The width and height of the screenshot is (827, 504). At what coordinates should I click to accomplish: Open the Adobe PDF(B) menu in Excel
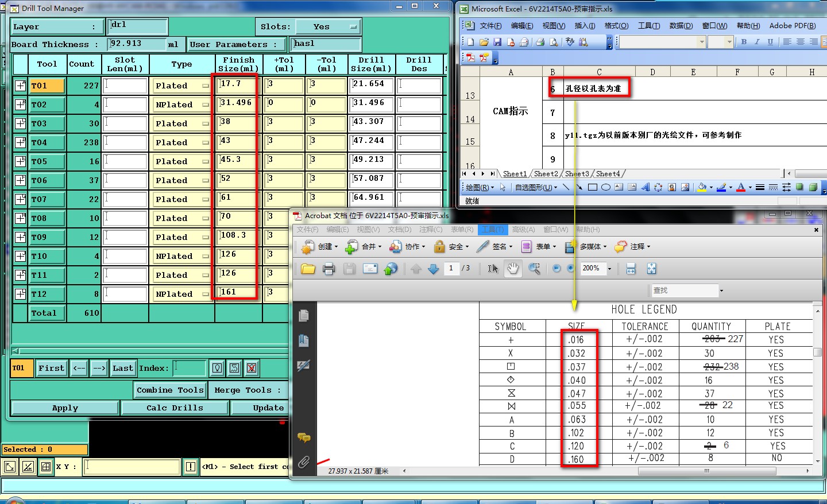click(793, 26)
